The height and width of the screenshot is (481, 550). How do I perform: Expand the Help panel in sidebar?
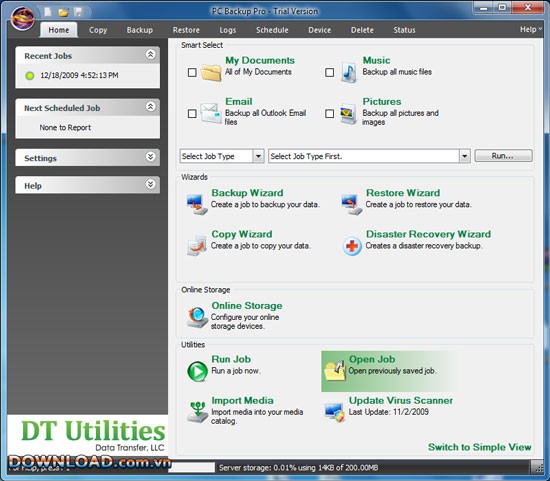click(150, 184)
